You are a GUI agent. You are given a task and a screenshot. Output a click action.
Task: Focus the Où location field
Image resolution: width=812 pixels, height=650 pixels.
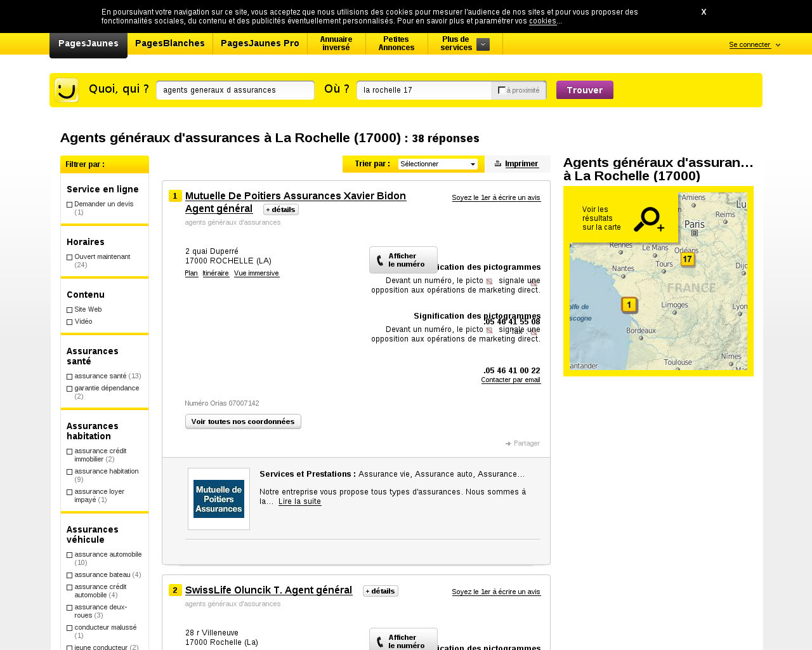(424, 90)
